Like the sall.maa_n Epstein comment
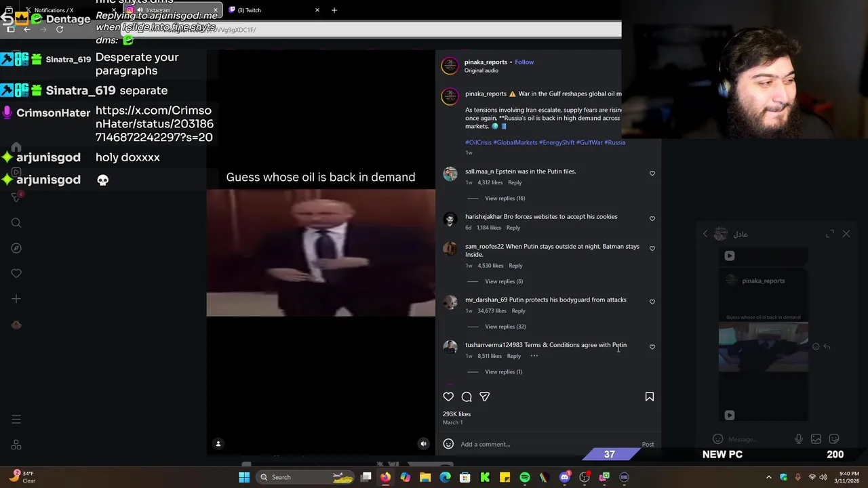 click(x=652, y=174)
